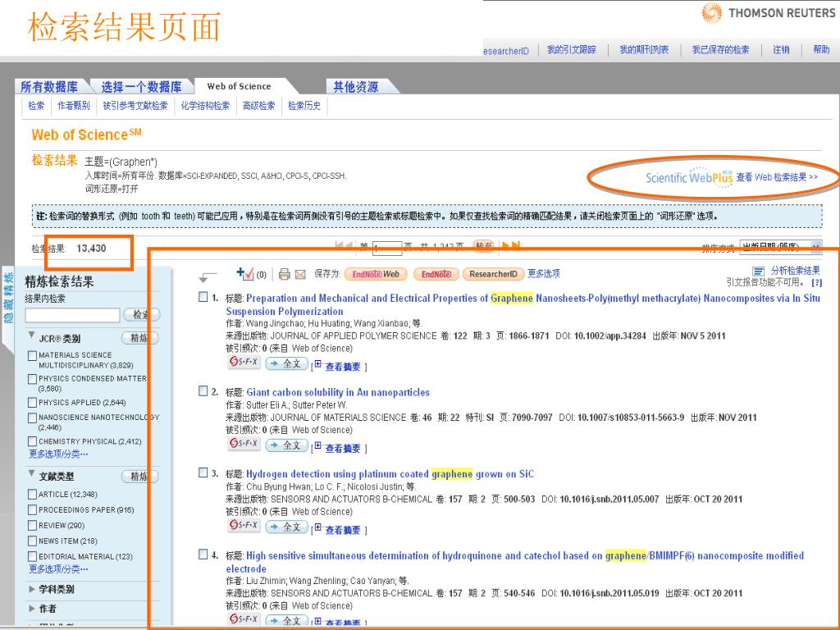The width and height of the screenshot is (840, 630).
Task: Collapse the JCR 类别 section triangle
Action: [32, 336]
